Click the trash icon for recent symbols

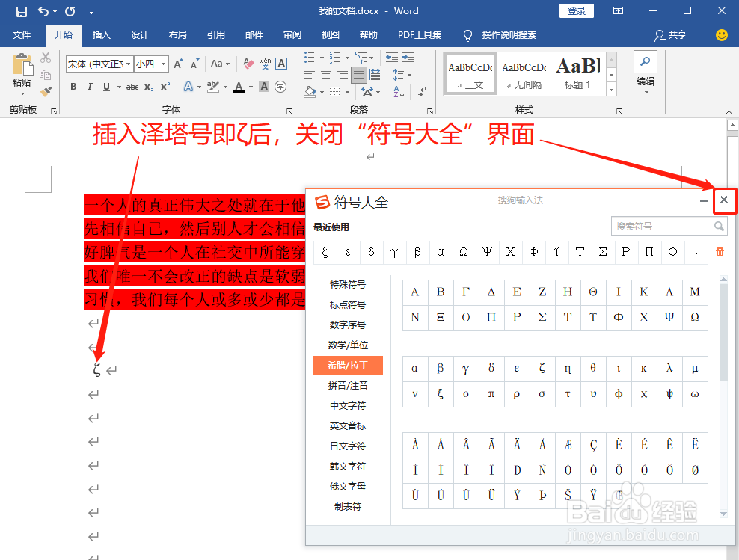point(720,252)
